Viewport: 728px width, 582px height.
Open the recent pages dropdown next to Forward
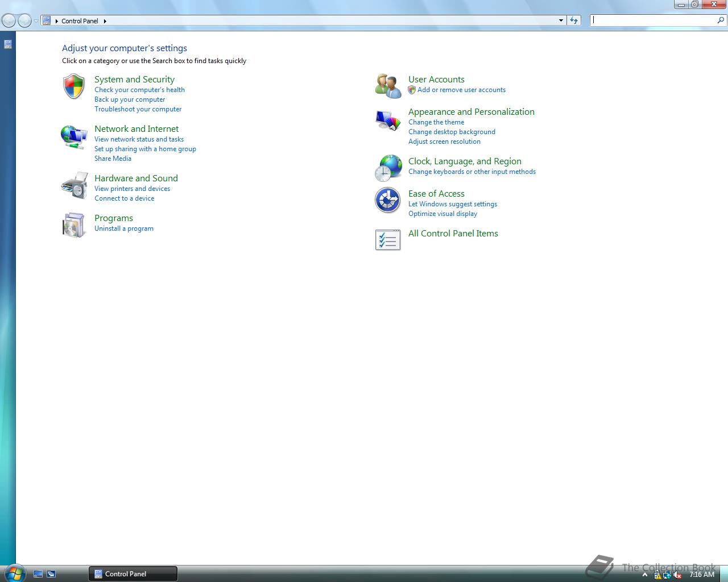[36, 21]
